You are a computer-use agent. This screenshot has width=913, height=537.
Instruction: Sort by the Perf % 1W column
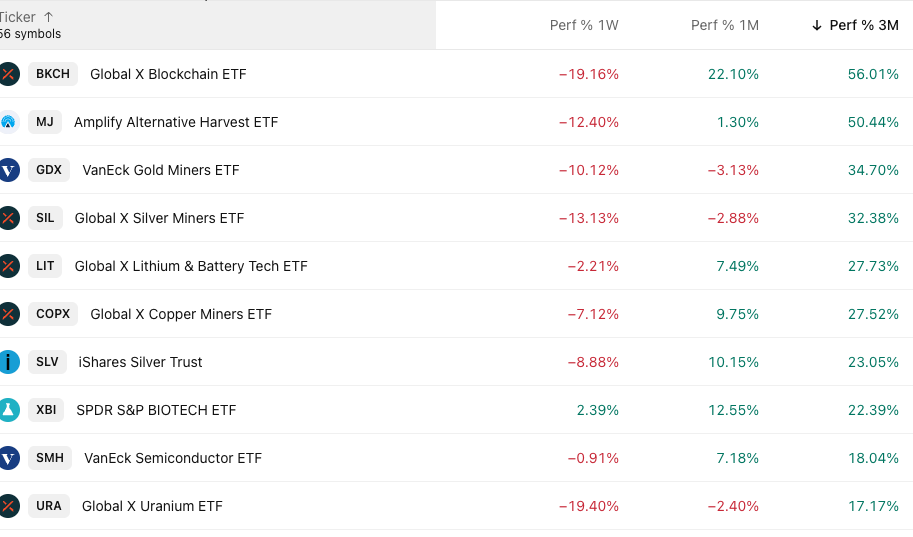[584, 25]
